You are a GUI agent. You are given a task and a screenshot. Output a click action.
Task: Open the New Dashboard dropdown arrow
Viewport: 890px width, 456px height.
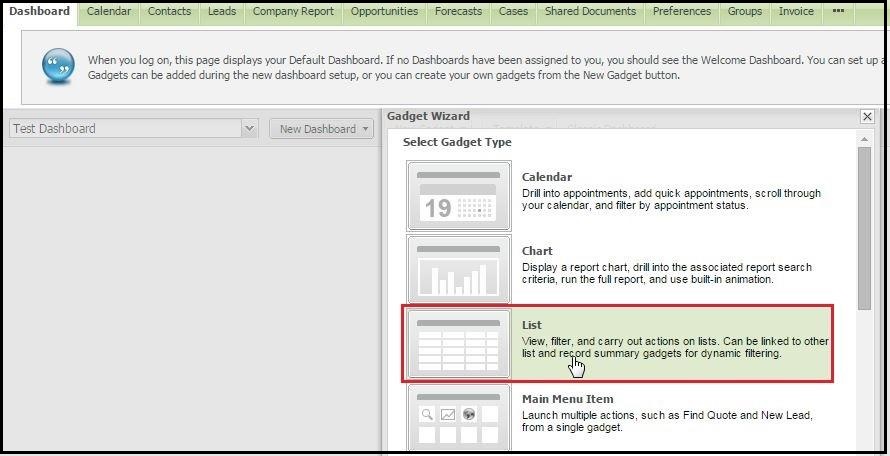tap(366, 129)
